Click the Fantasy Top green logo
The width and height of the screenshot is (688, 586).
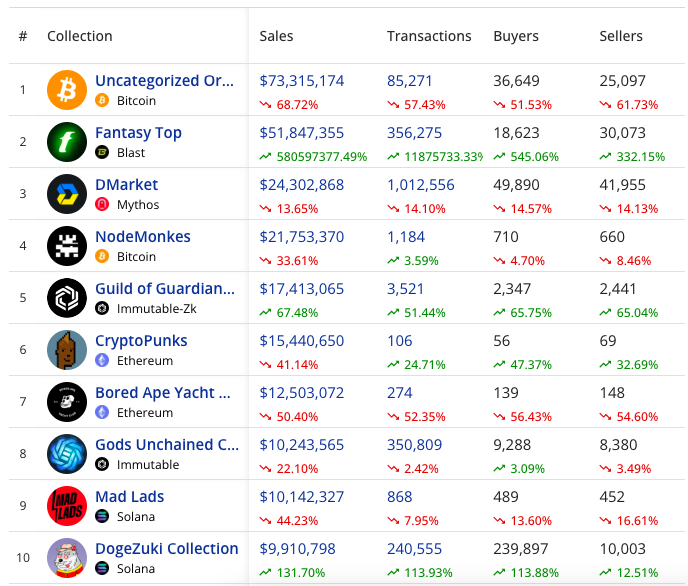tap(67, 142)
